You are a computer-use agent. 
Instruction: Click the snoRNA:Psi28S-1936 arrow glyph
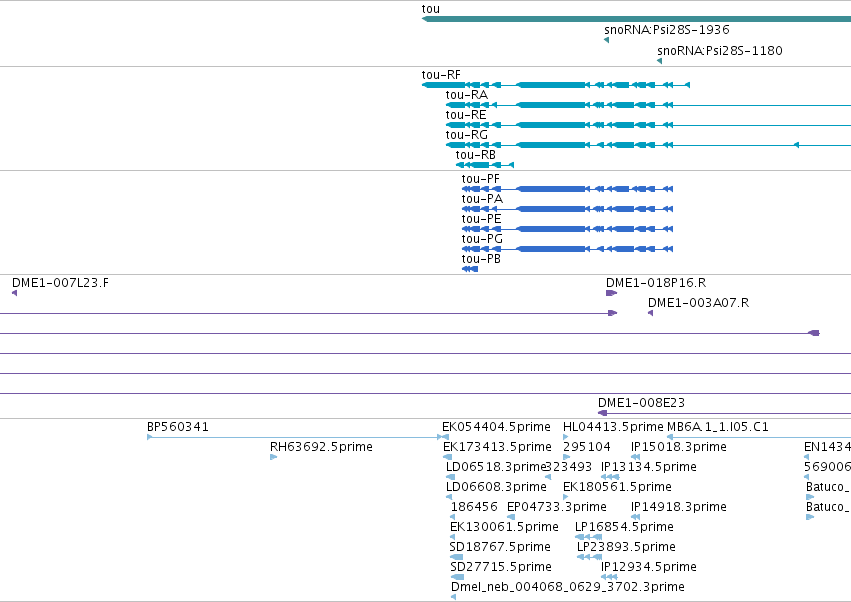(606, 40)
